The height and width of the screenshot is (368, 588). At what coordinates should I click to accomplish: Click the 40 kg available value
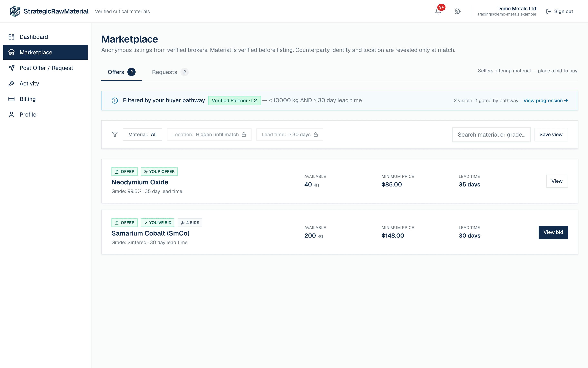(312, 184)
